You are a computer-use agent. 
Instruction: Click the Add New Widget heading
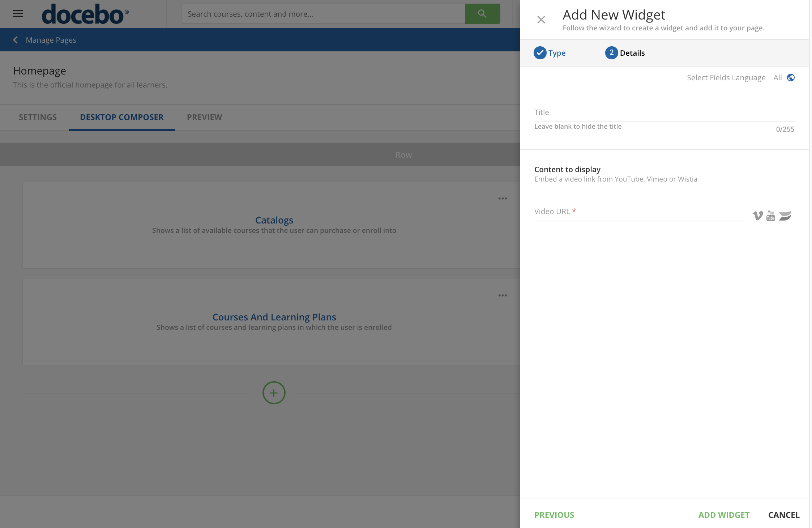[x=614, y=15]
